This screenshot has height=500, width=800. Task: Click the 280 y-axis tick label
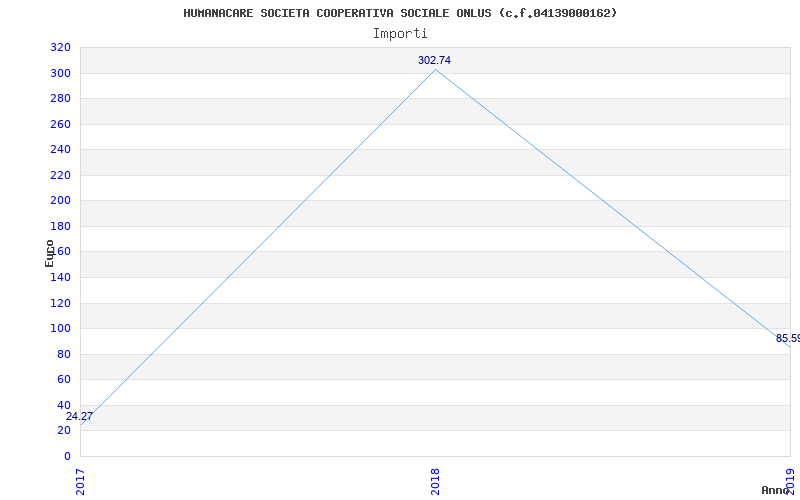coord(60,98)
